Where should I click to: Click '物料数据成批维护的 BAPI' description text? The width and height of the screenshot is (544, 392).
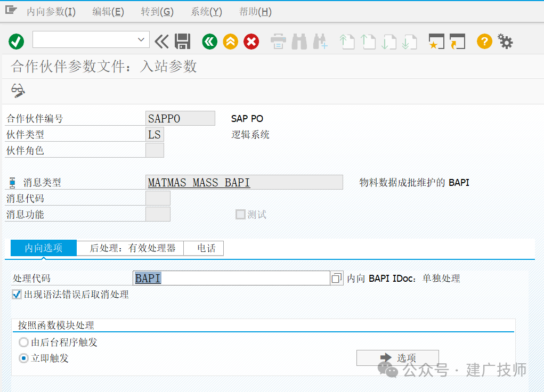[x=414, y=183]
